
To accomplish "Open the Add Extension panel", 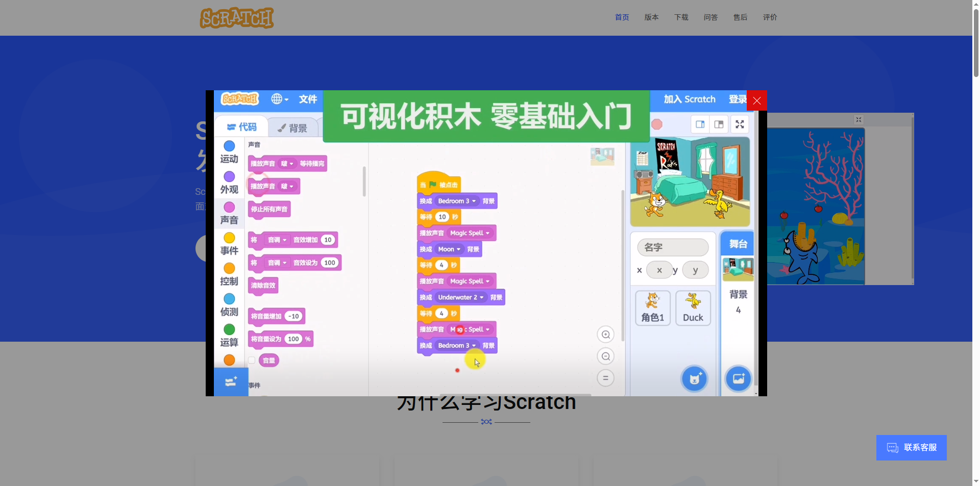I will click(x=231, y=381).
